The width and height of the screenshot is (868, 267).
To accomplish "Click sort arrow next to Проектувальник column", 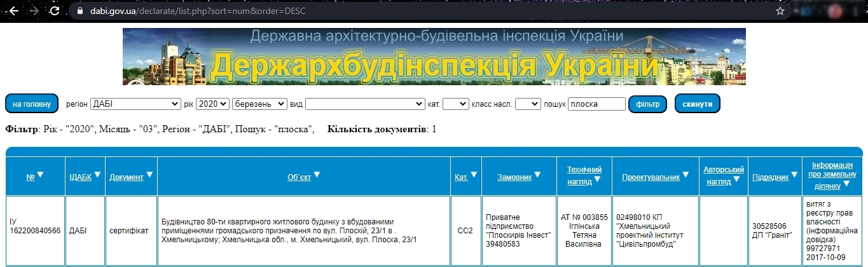I will tap(686, 175).
